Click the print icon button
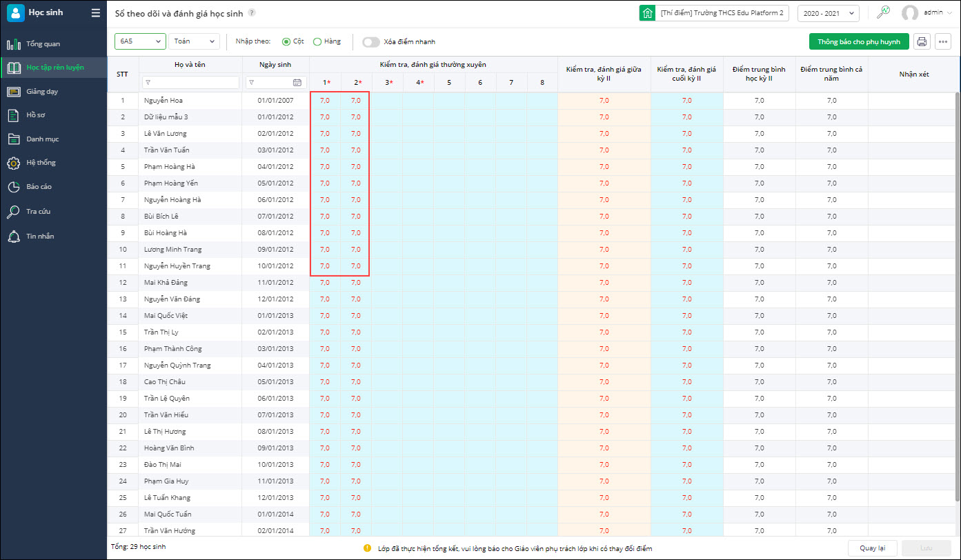 tap(922, 41)
